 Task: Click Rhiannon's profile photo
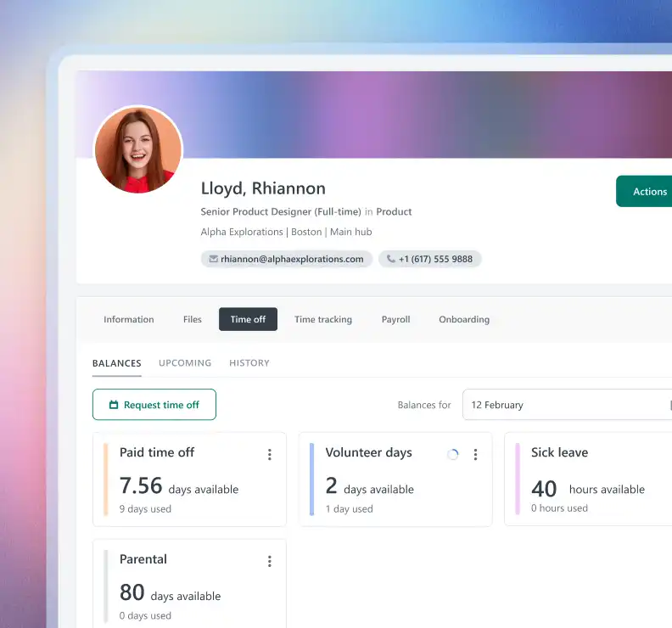138,150
